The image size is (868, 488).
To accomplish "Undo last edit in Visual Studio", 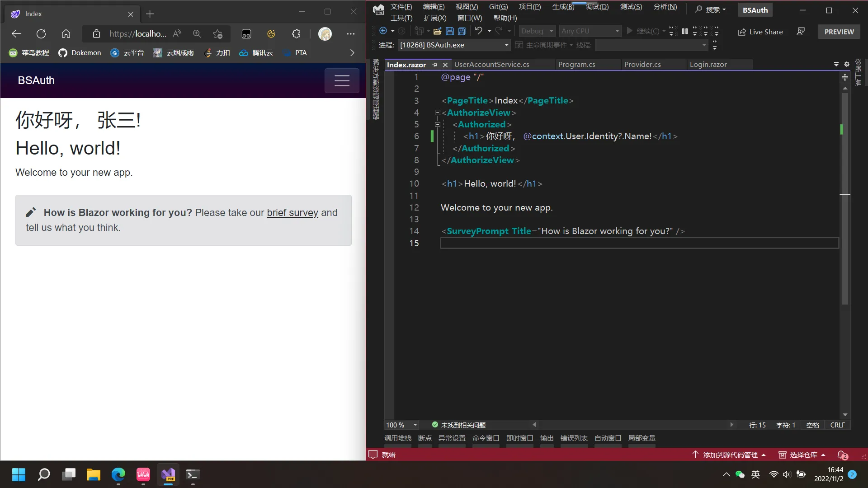I will (x=478, y=31).
